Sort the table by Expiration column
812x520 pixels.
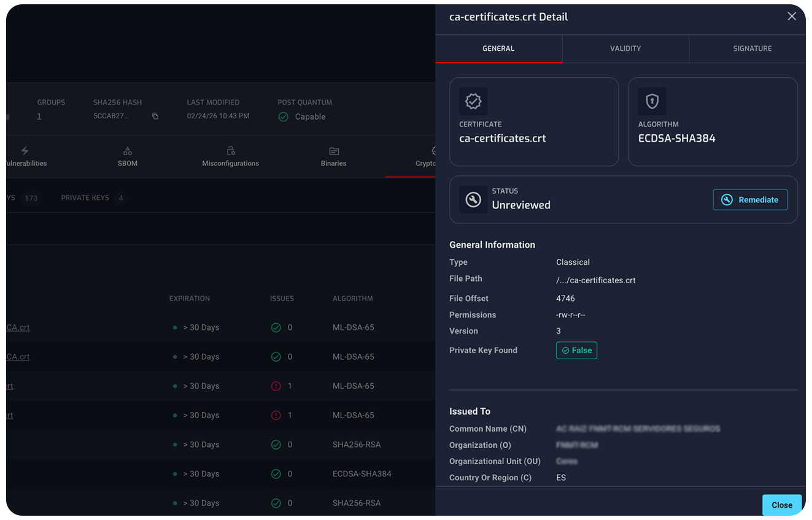[190, 299]
